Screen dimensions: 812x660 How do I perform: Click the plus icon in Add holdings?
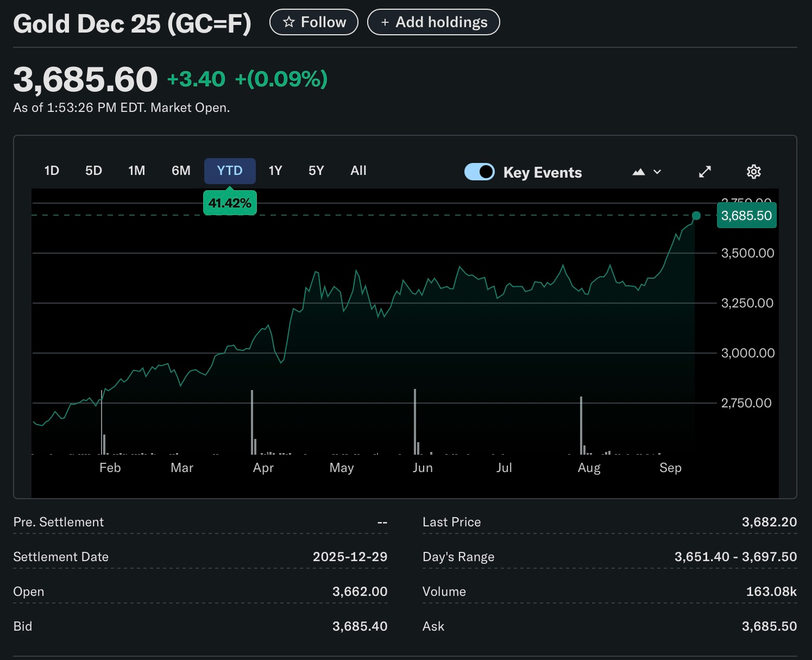tap(385, 22)
